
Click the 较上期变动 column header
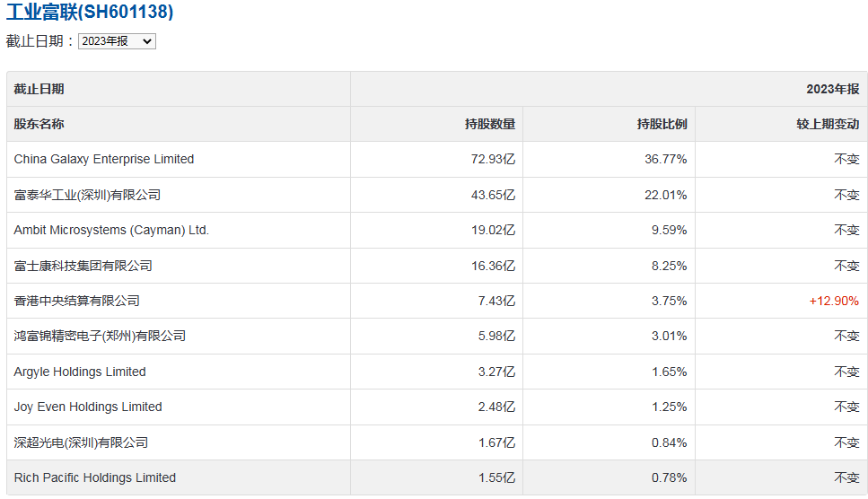[828, 124]
